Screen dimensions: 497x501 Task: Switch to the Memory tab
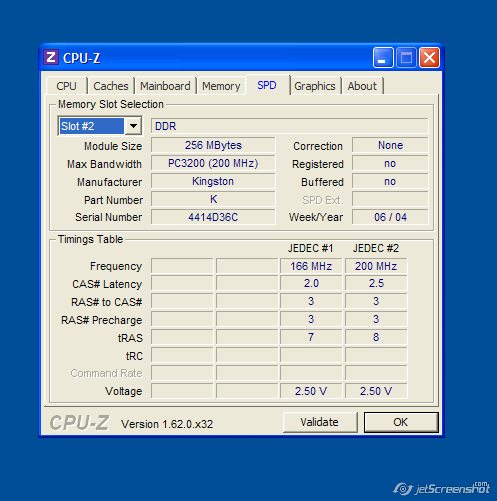coord(221,86)
